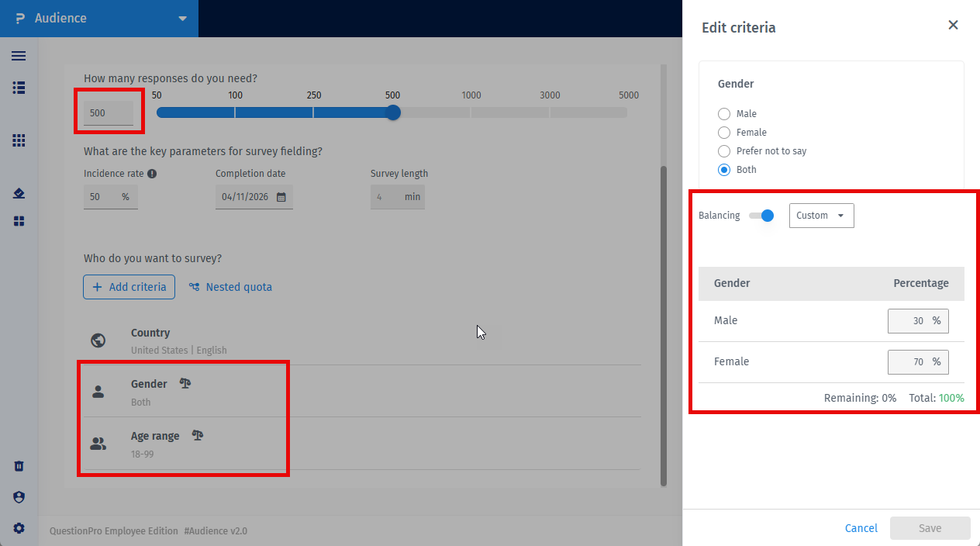Click the pencil edit sidebar icon
980x546 pixels.
pyautogui.click(x=19, y=193)
